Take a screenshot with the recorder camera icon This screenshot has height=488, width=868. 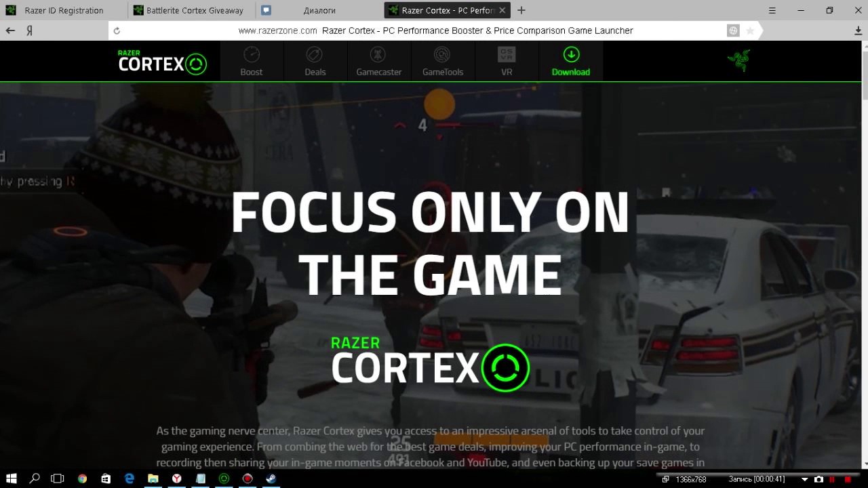818,479
